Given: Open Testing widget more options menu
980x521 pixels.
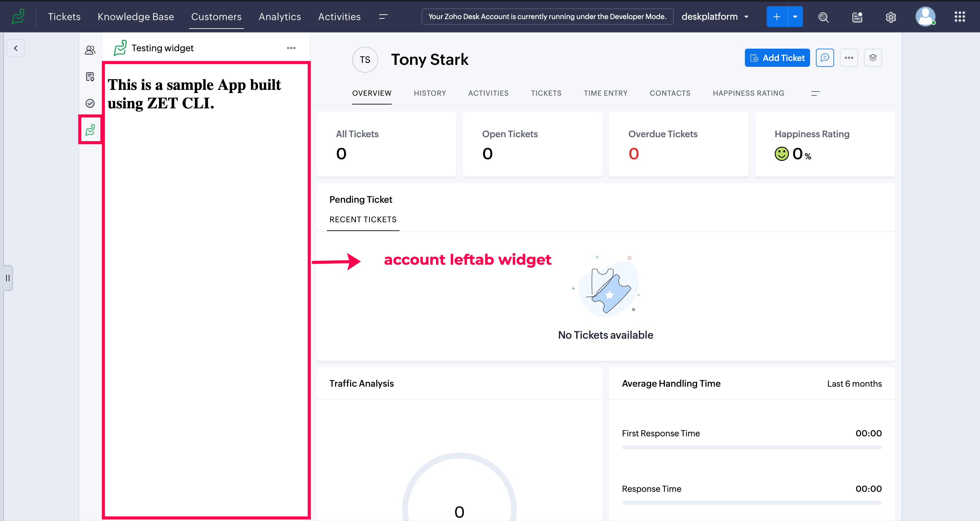Looking at the screenshot, I should [291, 48].
